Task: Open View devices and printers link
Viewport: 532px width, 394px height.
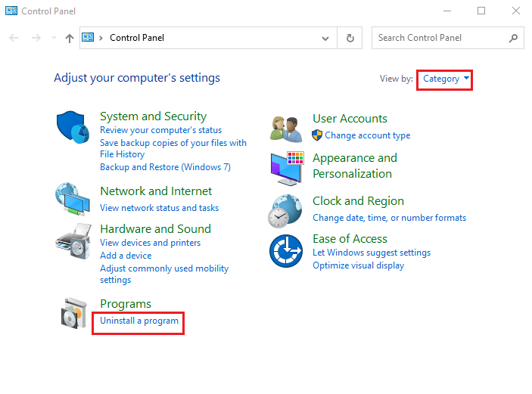Action: pos(150,243)
